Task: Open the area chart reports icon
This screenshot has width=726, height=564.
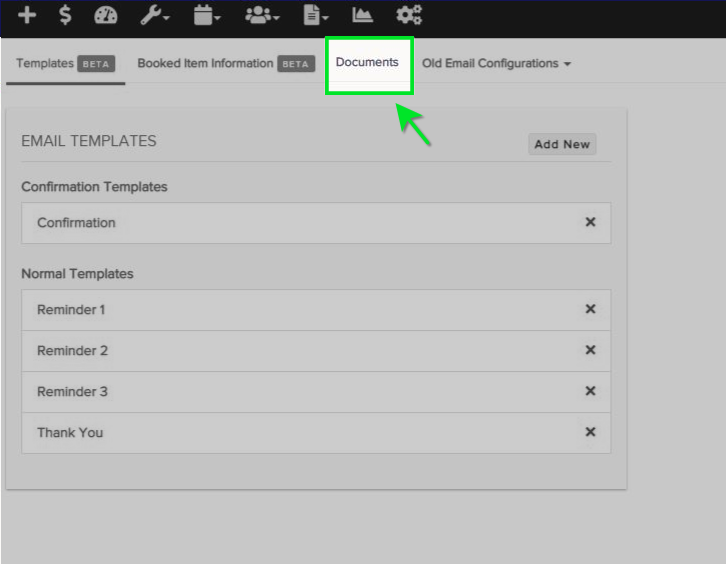Action: (x=362, y=15)
